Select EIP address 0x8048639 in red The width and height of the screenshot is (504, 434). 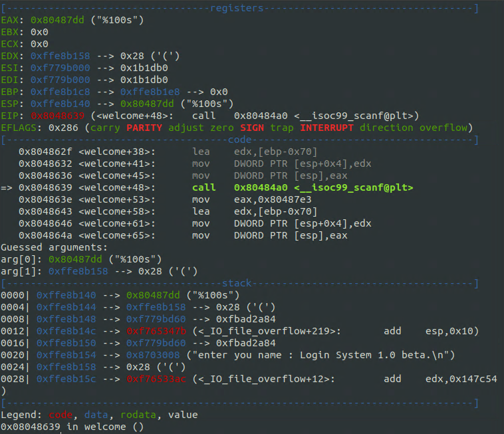coord(57,116)
